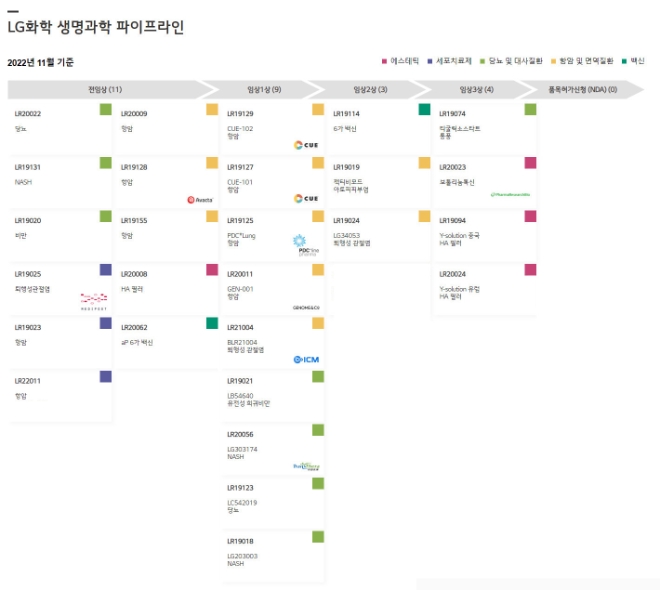This screenshot has width=660, height=590.
Task: Select the 임상3상 (4) stage header
Action: [476, 89]
